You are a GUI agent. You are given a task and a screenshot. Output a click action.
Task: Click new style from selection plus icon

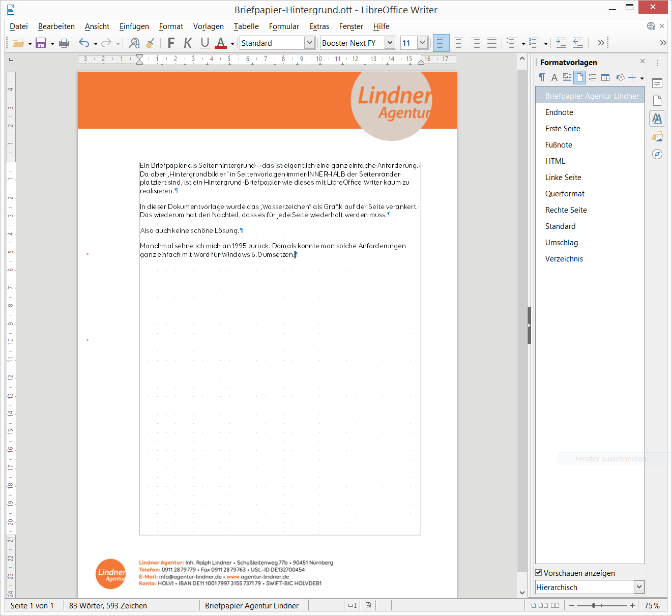(x=632, y=77)
